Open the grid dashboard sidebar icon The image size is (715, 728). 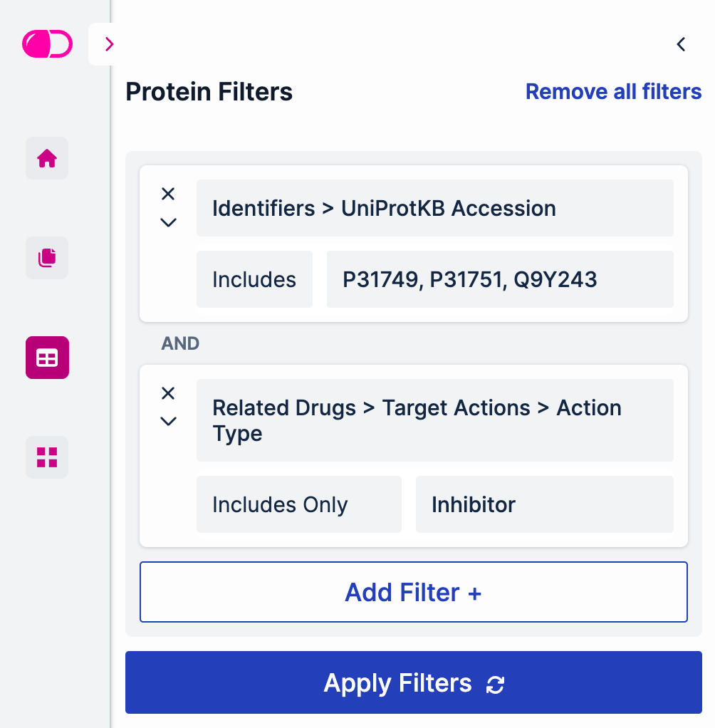(47, 457)
